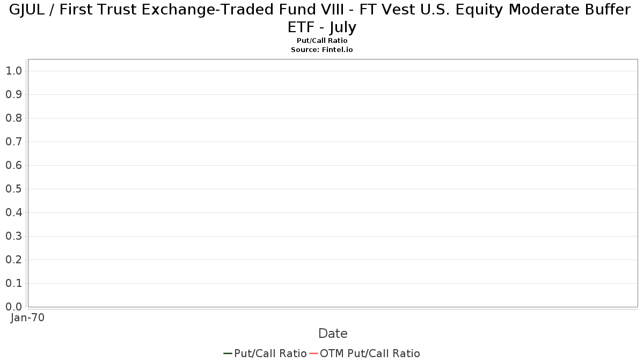Click the 0.7 y-axis tick label
The height and width of the screenshot is (362, 644).
click(x=13, y=142)
